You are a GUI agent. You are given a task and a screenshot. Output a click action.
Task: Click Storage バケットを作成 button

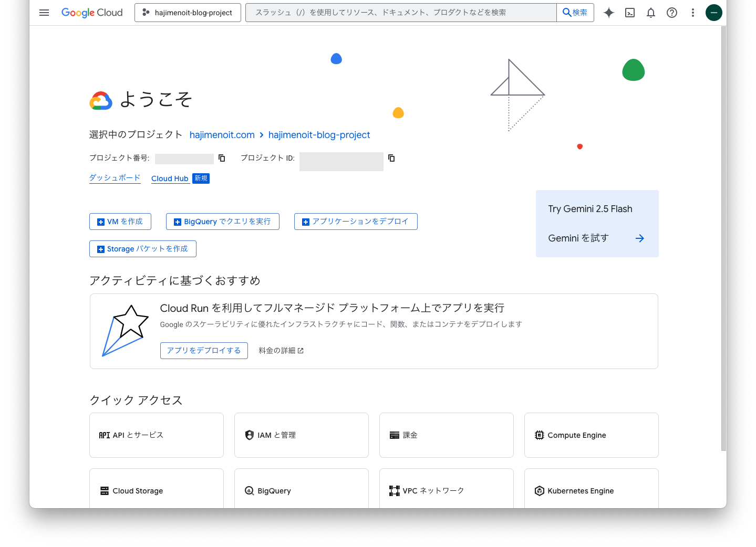(x=143, y=249)
